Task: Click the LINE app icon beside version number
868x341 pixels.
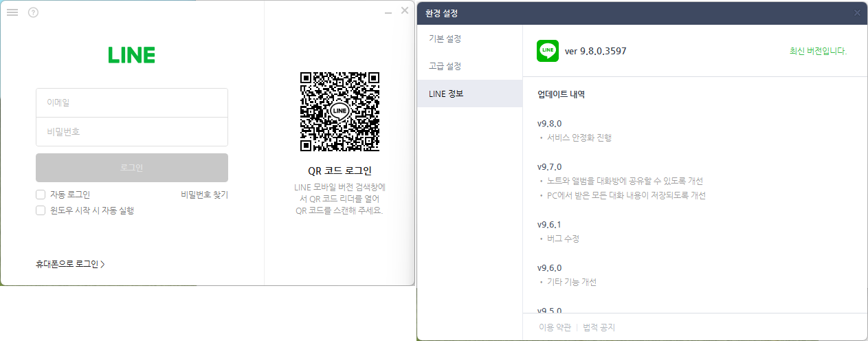Action: [548, 51]
